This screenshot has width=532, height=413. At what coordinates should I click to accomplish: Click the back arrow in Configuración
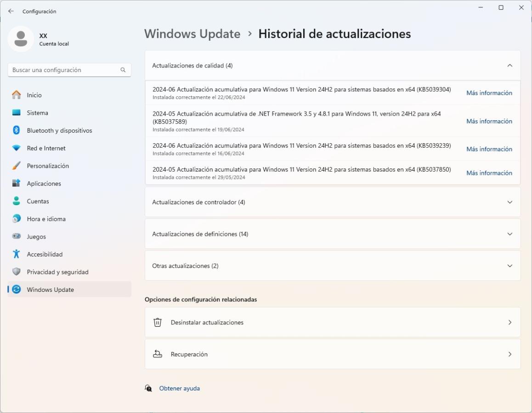pos(11,11)
